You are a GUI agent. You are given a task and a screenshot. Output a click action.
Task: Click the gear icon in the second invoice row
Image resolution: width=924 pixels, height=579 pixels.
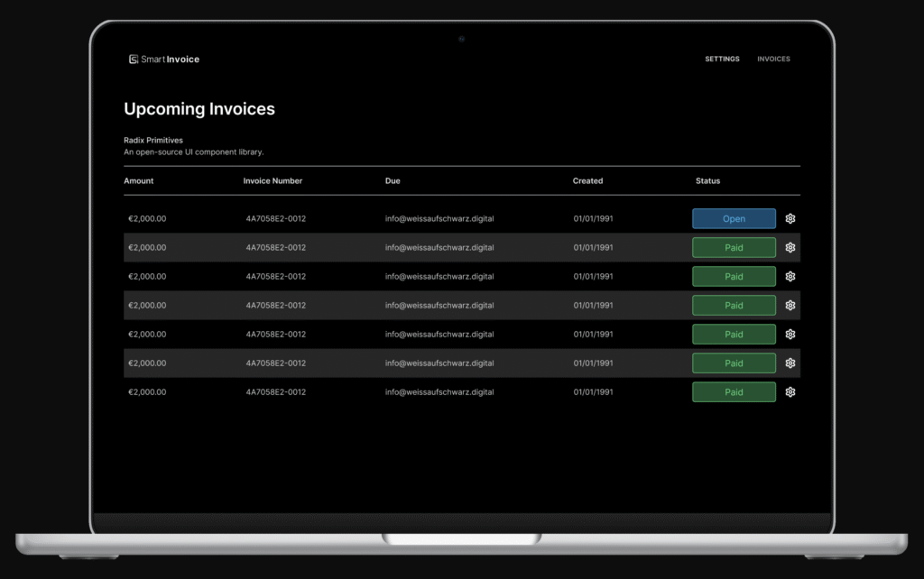790,248
